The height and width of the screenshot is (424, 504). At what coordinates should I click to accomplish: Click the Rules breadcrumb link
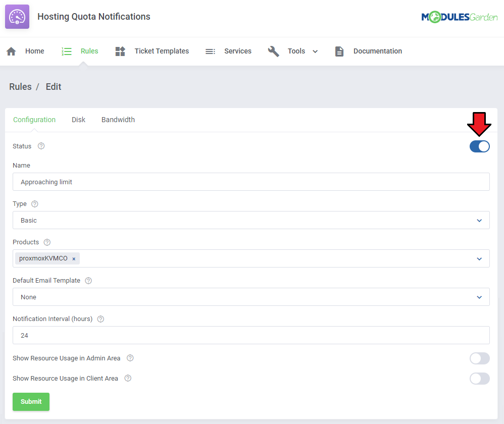[20, 87]
